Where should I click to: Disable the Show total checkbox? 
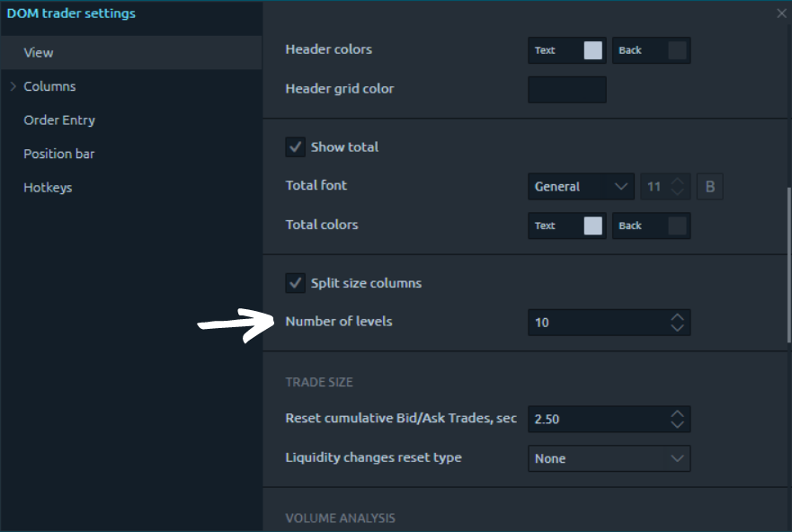[x=296, y=146]
